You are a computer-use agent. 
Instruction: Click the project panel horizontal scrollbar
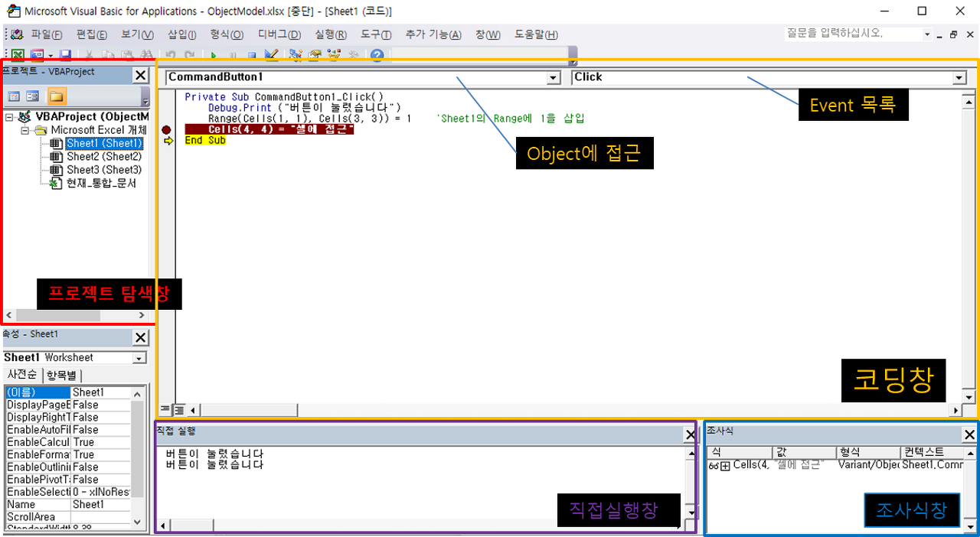point(75,315)
